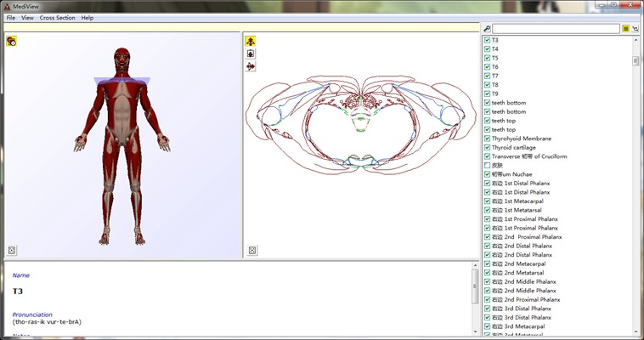Viewport: 644px width, 340px height.
Task: Select the highlighted top cross-section orientation icon
Action: pos(251,42)
